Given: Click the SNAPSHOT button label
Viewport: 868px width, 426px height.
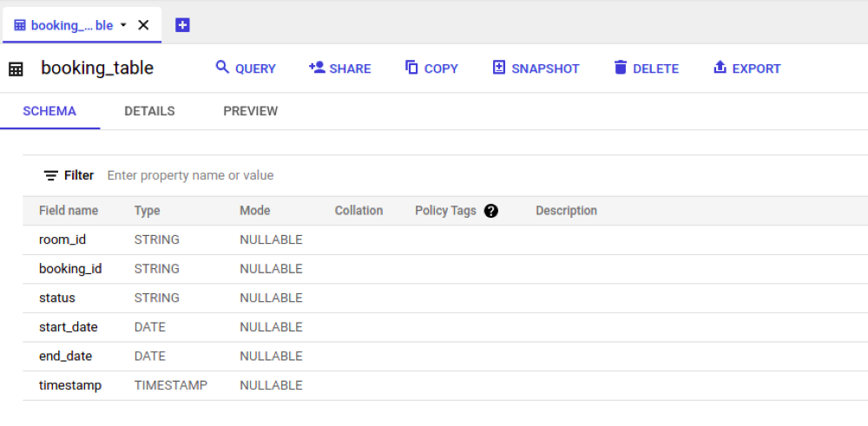Looking at the screenshot, I should [x=545, y=69].
